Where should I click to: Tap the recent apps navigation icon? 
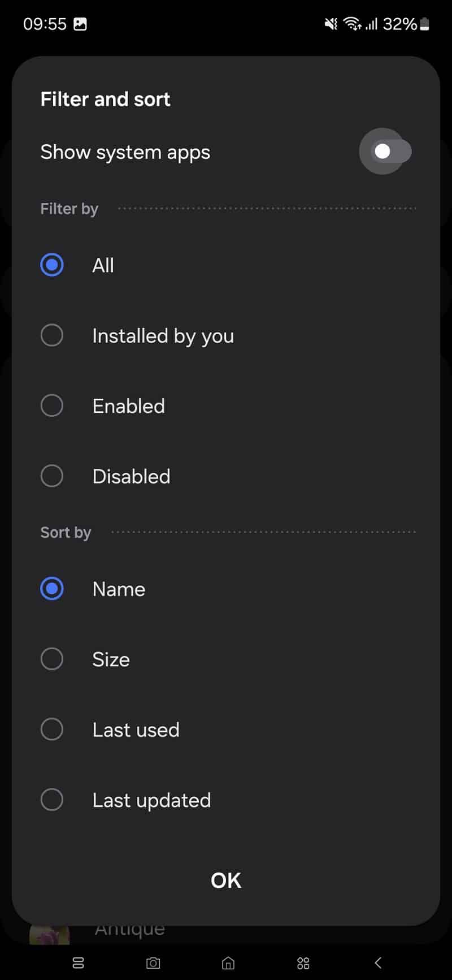tap(79, 962)
